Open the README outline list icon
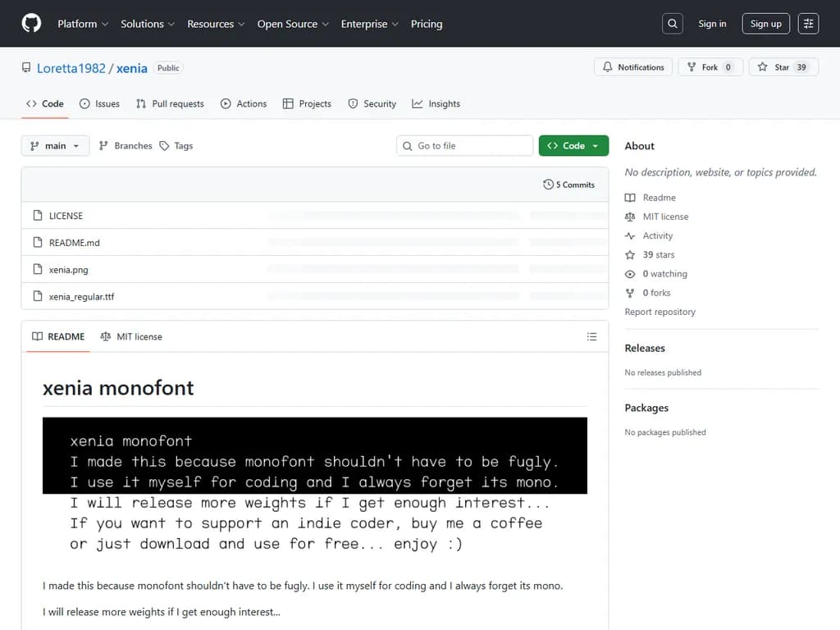The width and height of the screenshot is (840, 630). tap(591, 336)
